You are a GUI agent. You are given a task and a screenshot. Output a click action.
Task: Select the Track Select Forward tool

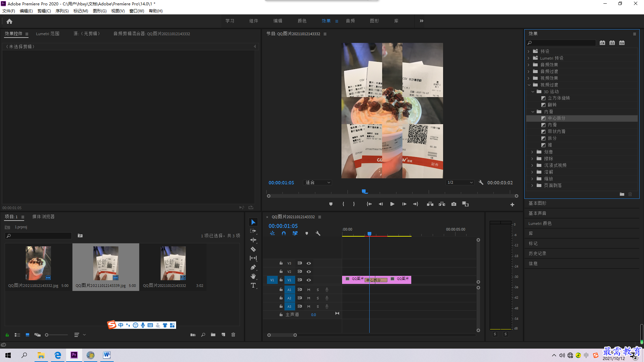(253, 231)
